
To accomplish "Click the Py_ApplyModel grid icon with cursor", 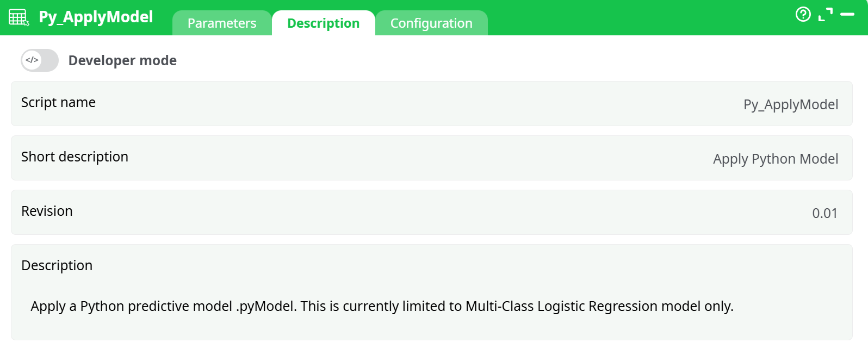I will pos(18,17).
